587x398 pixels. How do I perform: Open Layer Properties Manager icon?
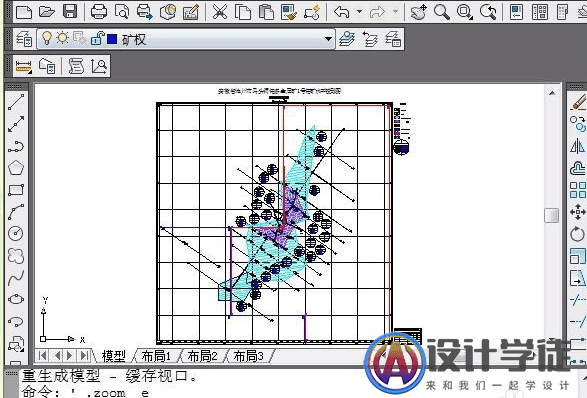[24, 39]
